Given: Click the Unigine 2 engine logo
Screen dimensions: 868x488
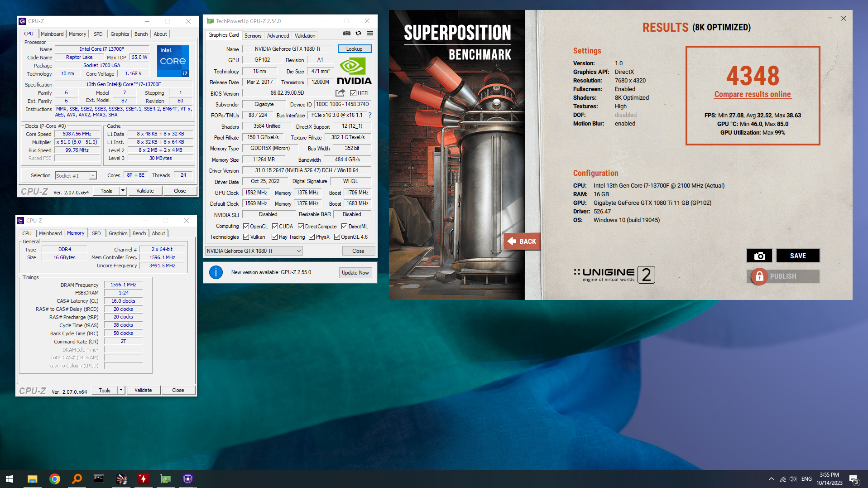Looking at the screenshot, I should (x=614, y=275).
